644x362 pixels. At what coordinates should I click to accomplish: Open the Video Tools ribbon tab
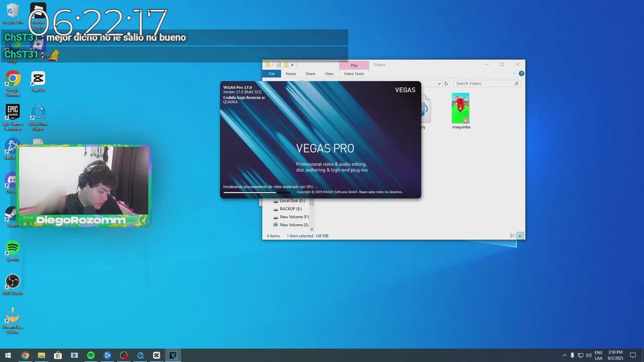(354, 73)
